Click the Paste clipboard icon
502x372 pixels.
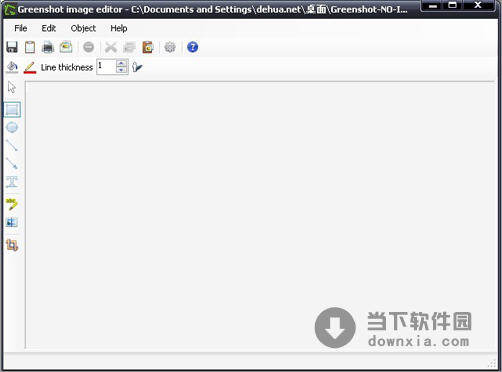[x=147, y=47]
